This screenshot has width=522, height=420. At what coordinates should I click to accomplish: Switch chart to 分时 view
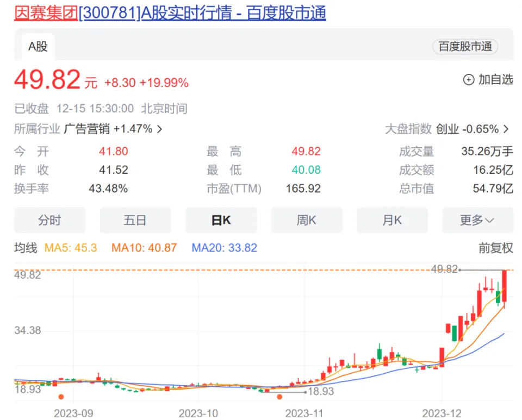coord(49,220)
